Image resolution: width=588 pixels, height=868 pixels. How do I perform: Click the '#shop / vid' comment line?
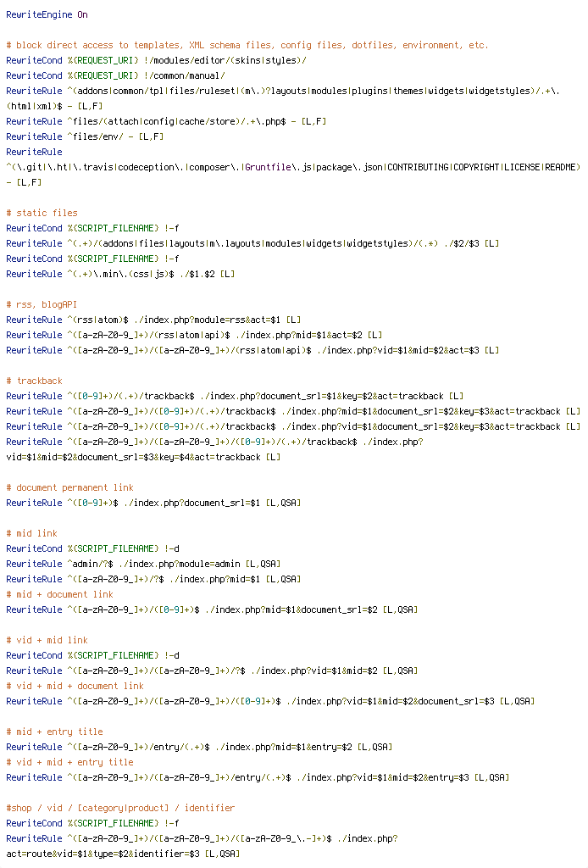pyautogui.click(x=120, y=808)
